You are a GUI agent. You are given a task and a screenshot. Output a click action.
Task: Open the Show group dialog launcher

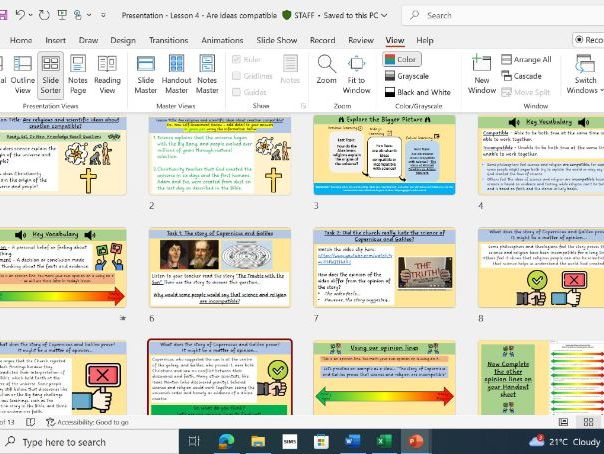[x=303, y=106]
